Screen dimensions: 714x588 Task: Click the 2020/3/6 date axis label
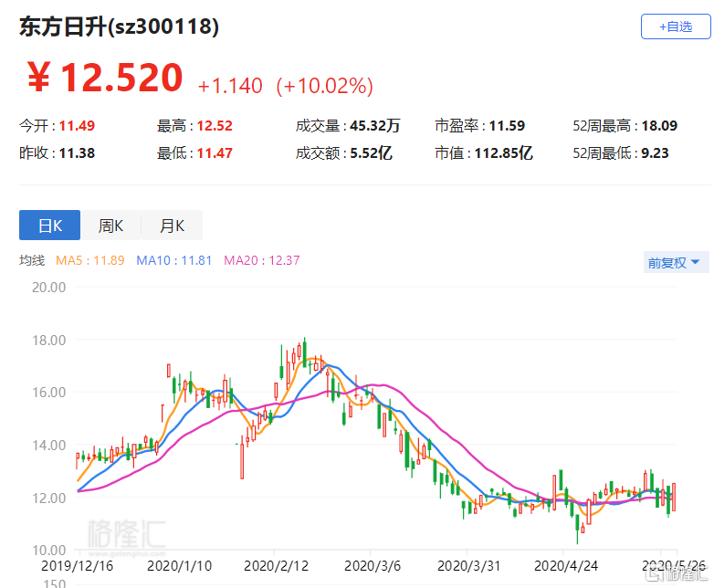coord(373,566)
